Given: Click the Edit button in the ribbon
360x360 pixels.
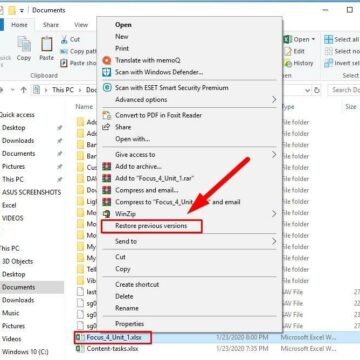Looking at the screenshot, I should 295,51.
